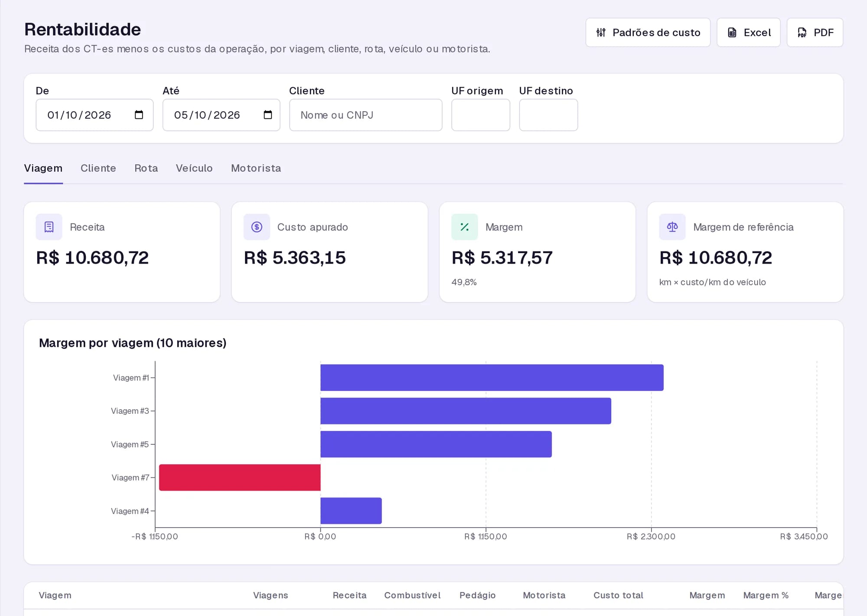Click the Custo total column header

[619, 595]
